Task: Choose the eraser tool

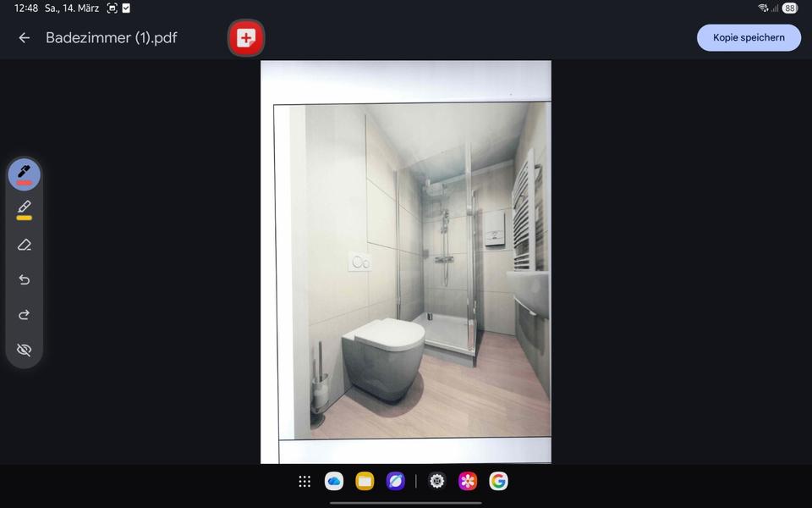Action: pyautogui.click(x=24, y=245)
